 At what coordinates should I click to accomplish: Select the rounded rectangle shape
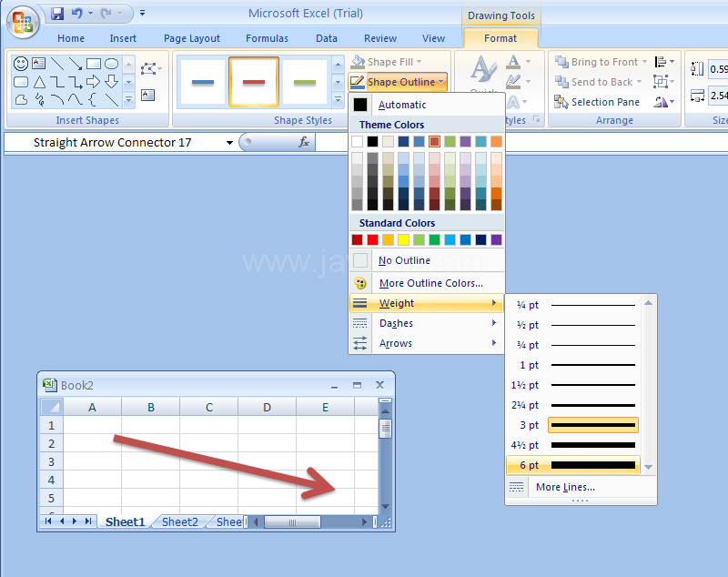tap(21, 82)
